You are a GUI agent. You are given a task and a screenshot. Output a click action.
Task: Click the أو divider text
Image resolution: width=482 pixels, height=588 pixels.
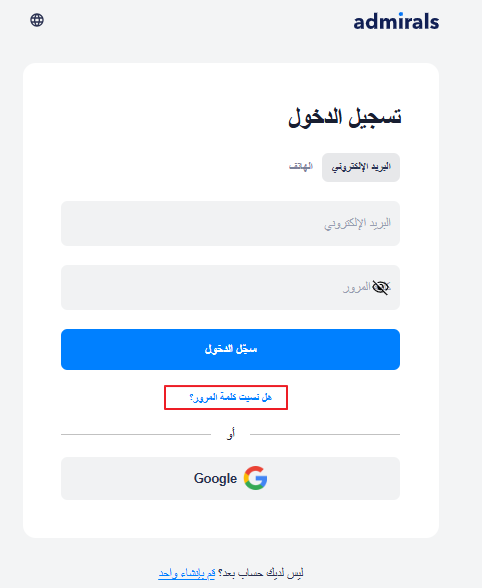point(231,434)
